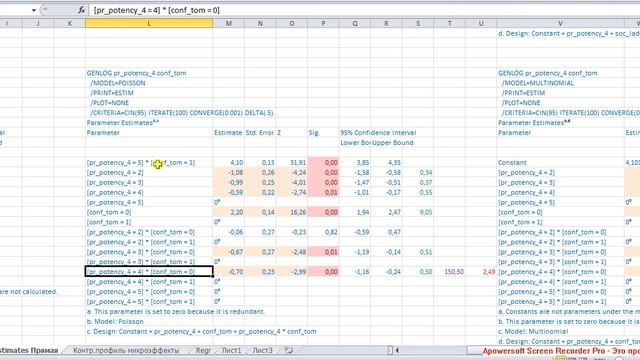Viewport: 640px width, 360px height.
Task: Click the red Sig. cell for [pr_potency_4 = 4]
Action: 323,192
